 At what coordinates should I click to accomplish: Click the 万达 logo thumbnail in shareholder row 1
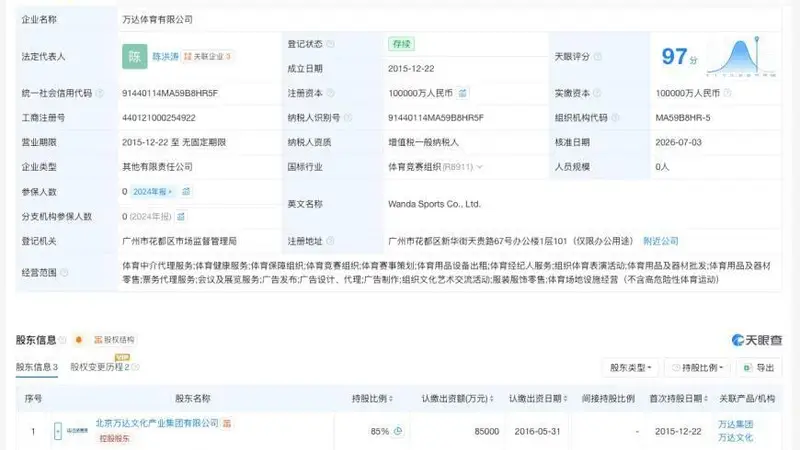(x=78, y=431)
